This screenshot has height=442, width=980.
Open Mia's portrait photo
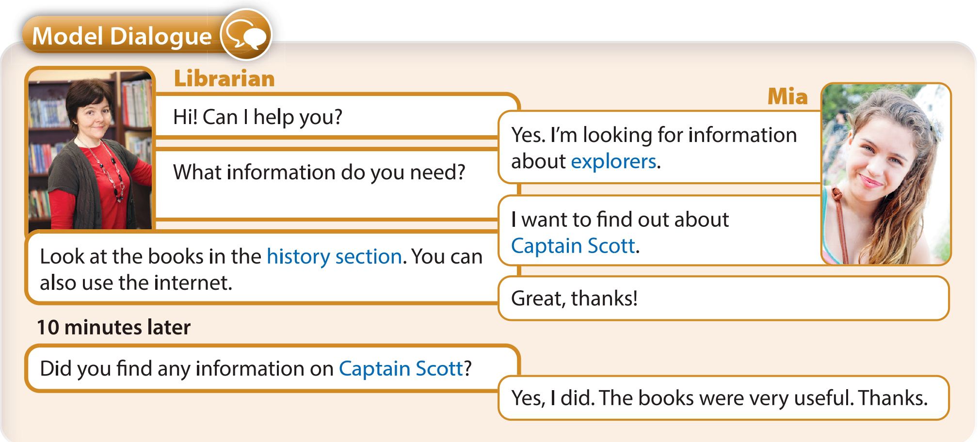886,174
